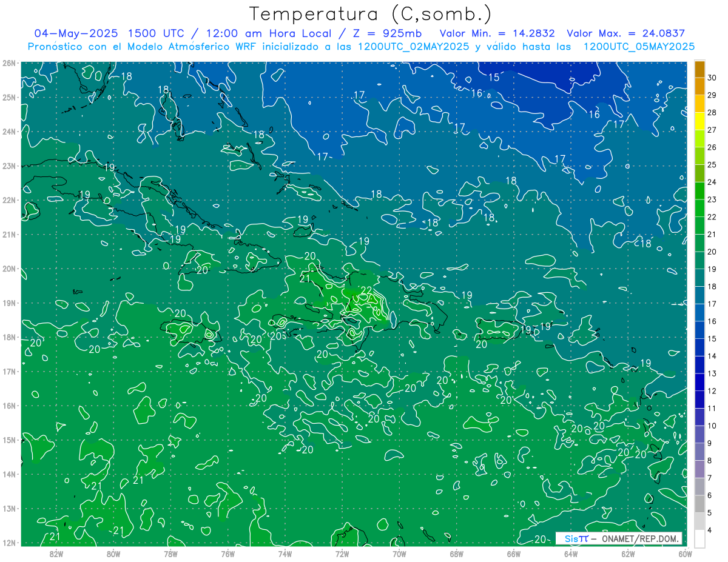
Task: Click the gray scale segment between 5 and 6
Action: point(699,504)
